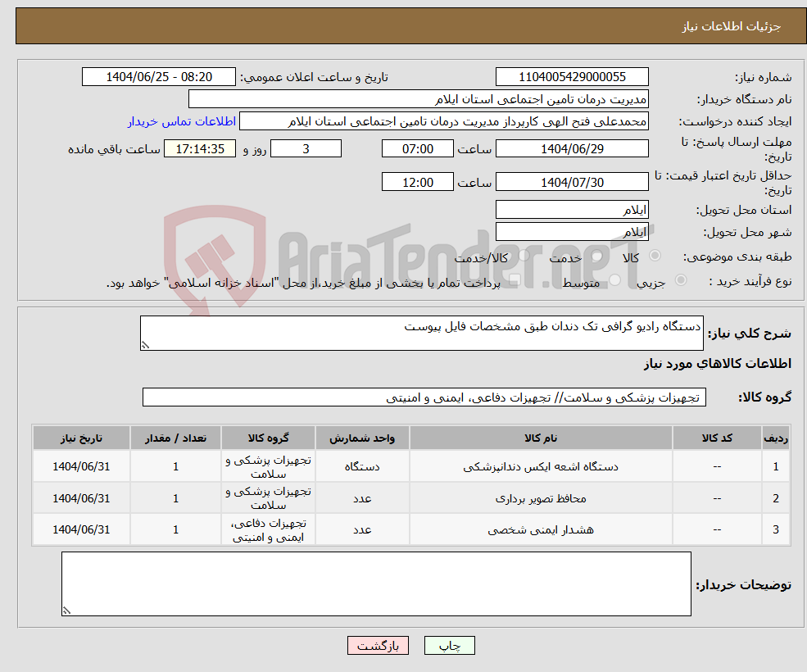
Task: Click the چاپ button
Action: [x=449, y=645]
